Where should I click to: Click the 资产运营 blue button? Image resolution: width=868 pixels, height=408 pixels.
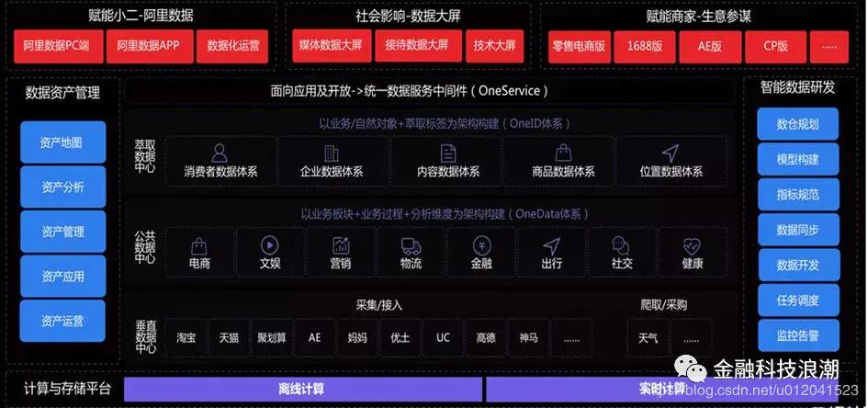tap(62, 321)
